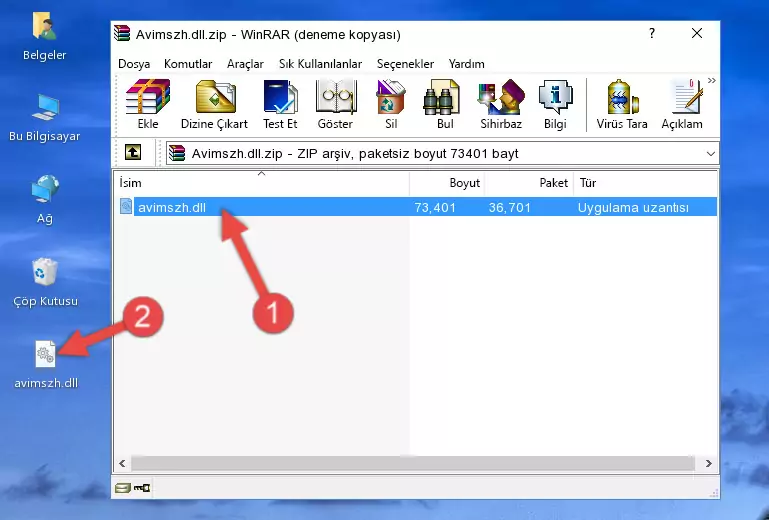Sort by Tür column header

pos(645,183)
